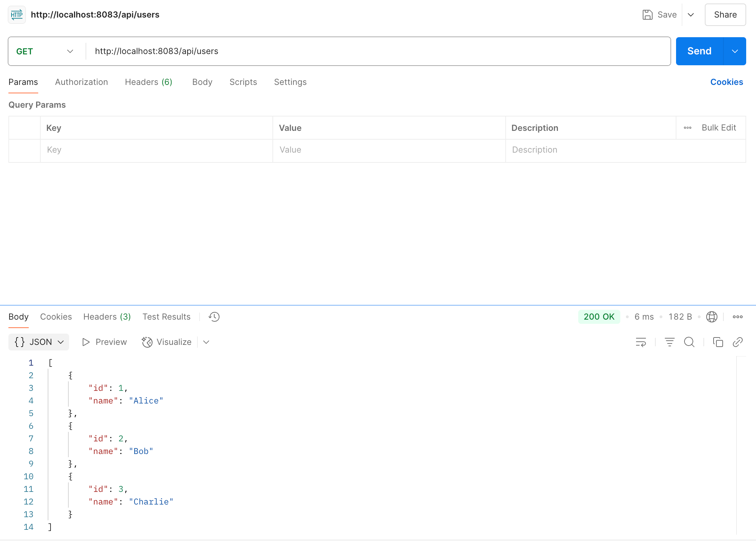Click the response link icon
The image size is (756, 541).
737,342
